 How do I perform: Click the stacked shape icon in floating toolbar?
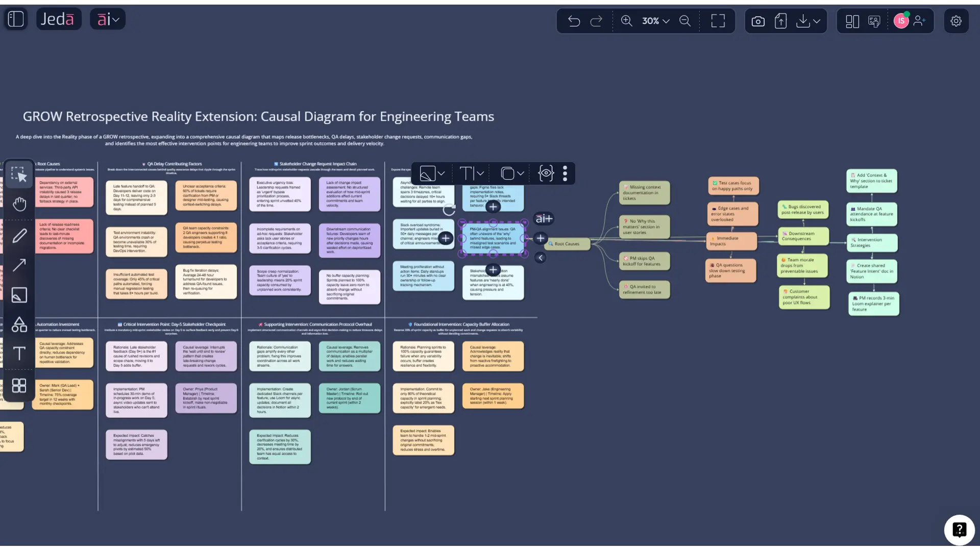click(507, 173)
